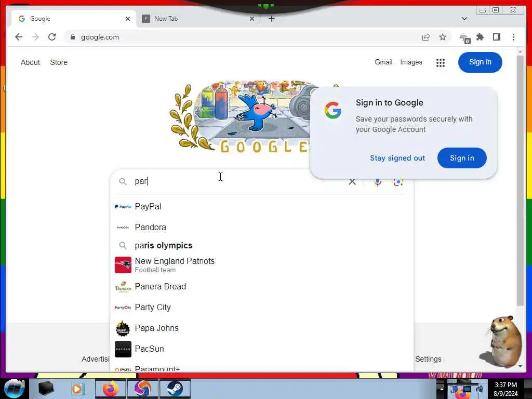This screenshot has height=399, width=532.
Task: Reload the google.com page
Action: coord(52,37)
